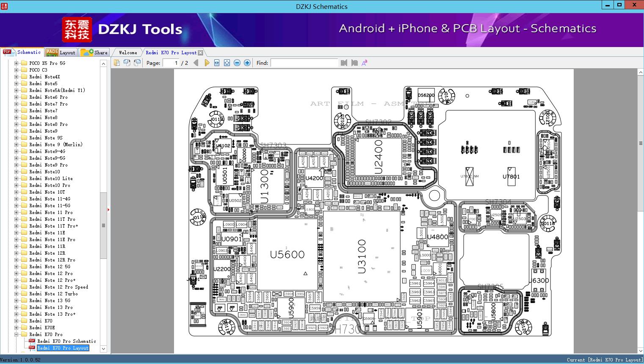The image size is (644, 364).
Task: Expand the Redmi Note4X tree node
Action: (17, 77)
